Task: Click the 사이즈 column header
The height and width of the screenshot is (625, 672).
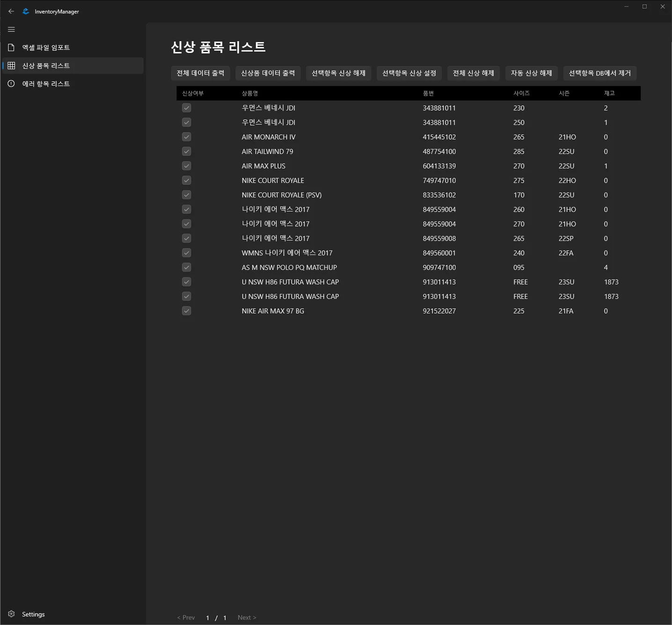Action: (x=521, y=93)
